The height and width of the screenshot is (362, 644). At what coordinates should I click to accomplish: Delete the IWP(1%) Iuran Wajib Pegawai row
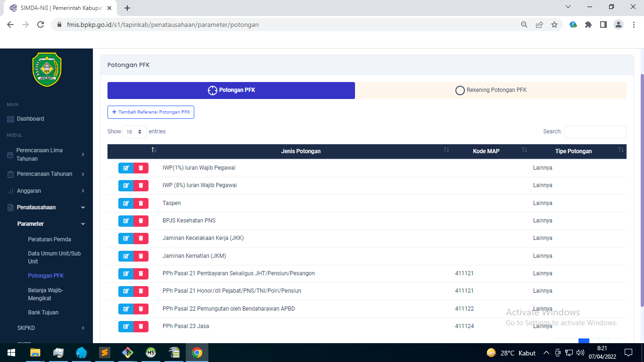click(x=141, y=168)
